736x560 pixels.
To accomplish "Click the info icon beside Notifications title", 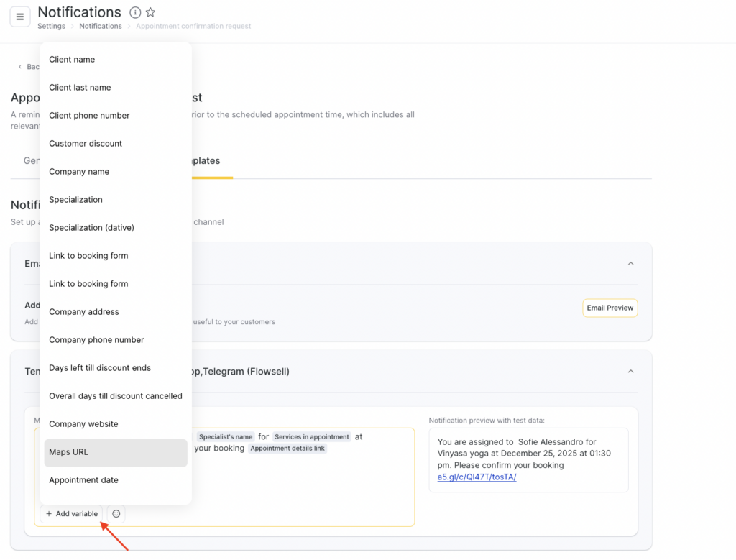I will click(x=135, y=12).
